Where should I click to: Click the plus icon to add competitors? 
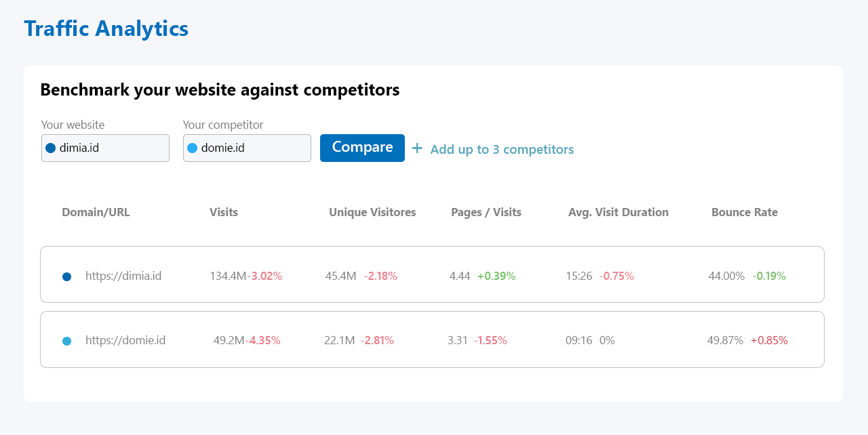[417, 148]
